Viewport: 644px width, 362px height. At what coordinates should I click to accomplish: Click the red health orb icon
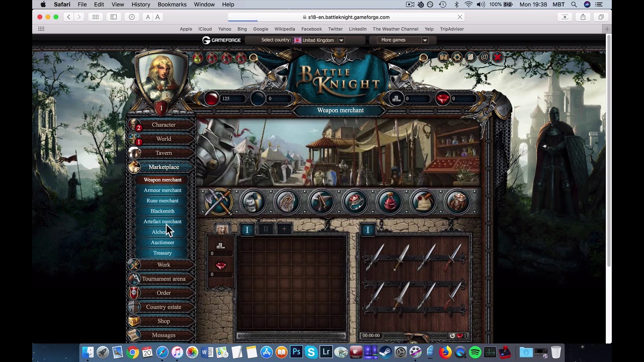(x=211, y=99)
